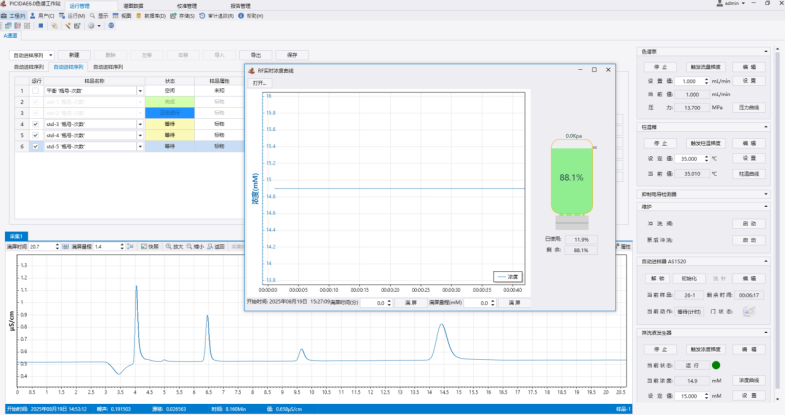Open the 工程(F) menu

click(15, 17)
